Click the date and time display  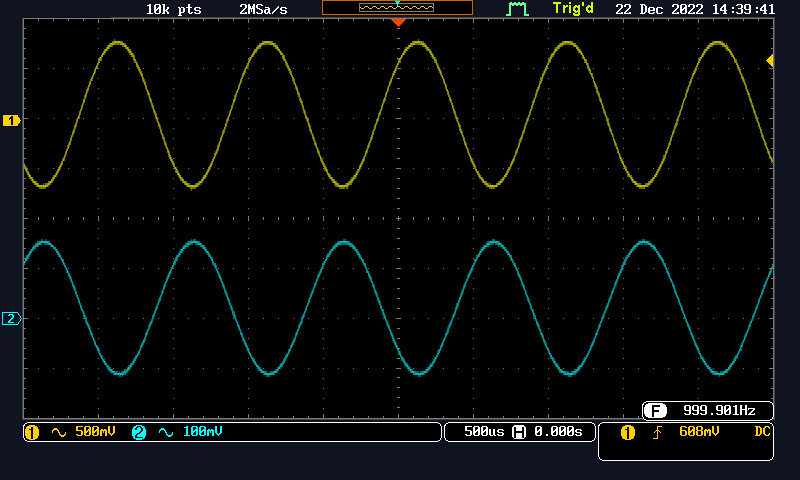tap(695, 9)
